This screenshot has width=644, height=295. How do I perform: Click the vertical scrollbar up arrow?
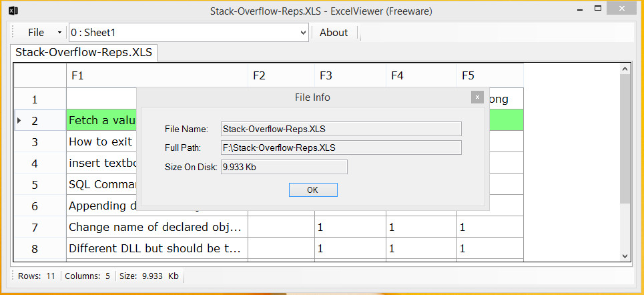[x=625, y=69]
